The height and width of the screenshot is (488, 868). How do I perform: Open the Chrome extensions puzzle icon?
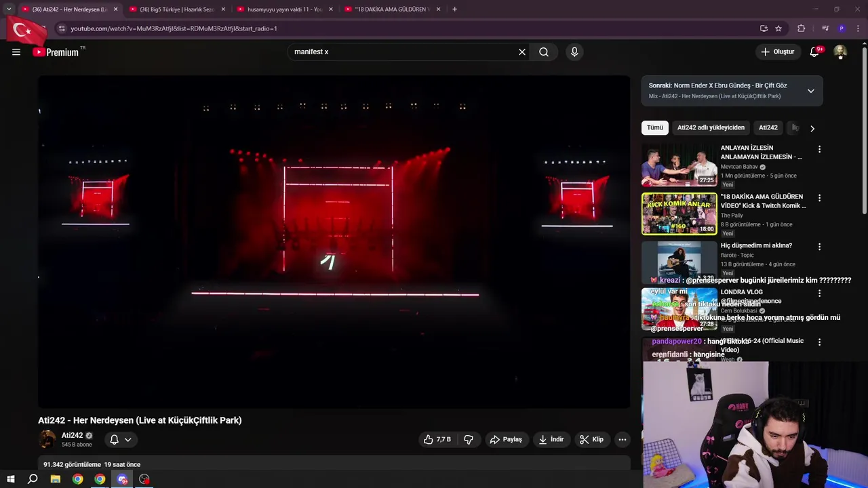[802, 28]
